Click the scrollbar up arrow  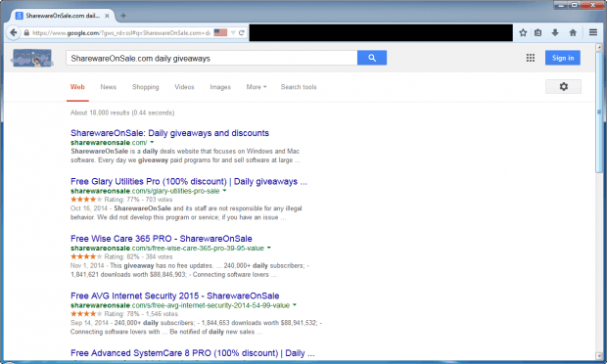(x=599, y=47)
